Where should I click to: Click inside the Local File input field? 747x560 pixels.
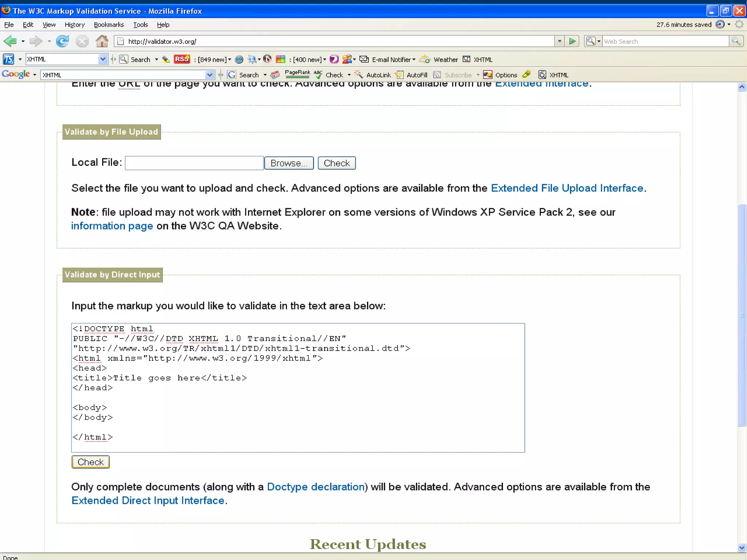coord(194,163)
